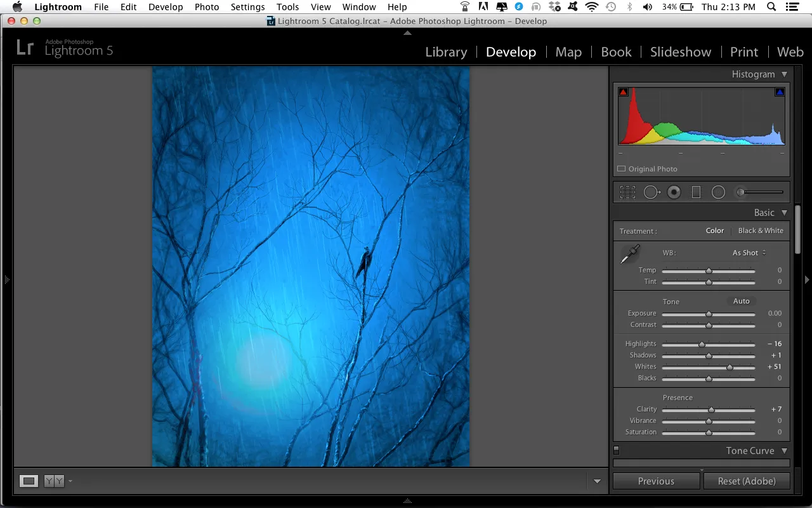Viewport: 812px width, 508px height.
Task: Collapse the Basic panel
Action: click(x=785, y=213)
